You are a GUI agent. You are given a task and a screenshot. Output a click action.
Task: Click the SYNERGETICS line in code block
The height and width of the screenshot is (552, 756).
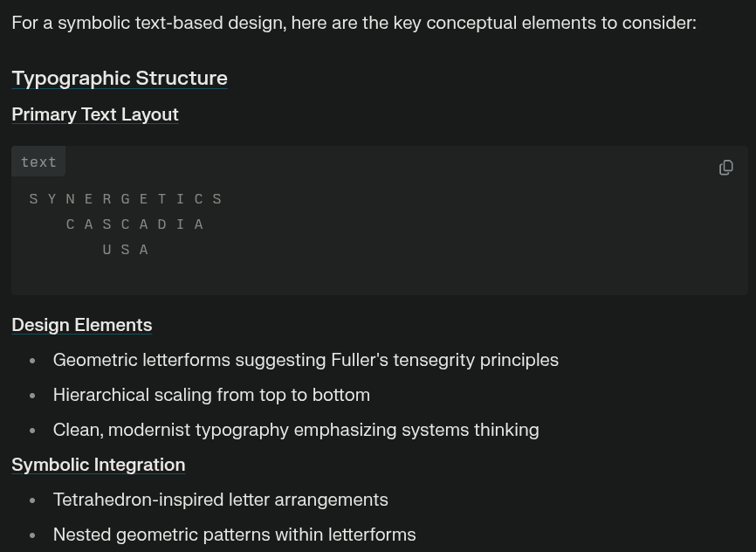[x=126, y=199]
